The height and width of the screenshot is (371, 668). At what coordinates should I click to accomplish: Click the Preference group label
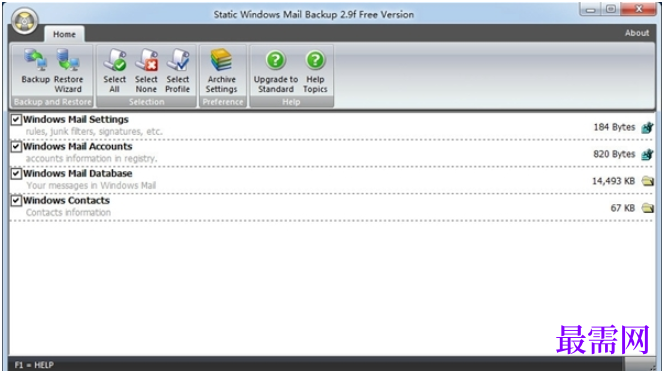[223, 102]
